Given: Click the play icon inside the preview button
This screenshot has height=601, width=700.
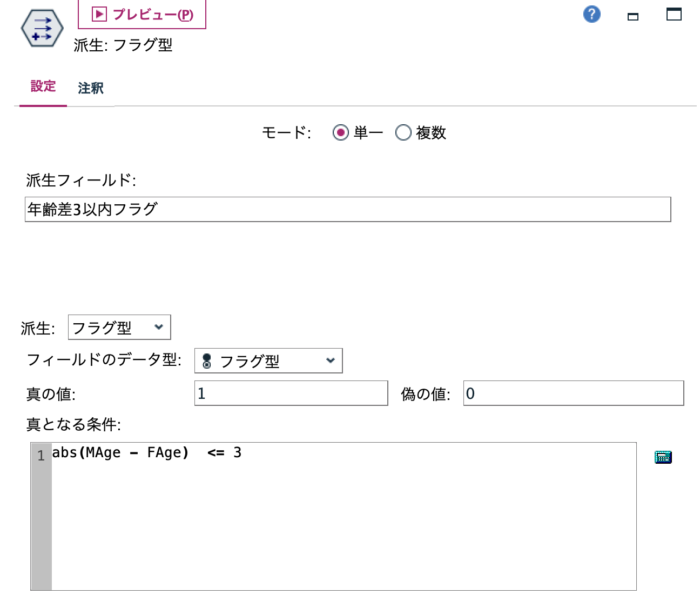Looking at the screenshot, I should pyautogui.click(x=99, y=14).
